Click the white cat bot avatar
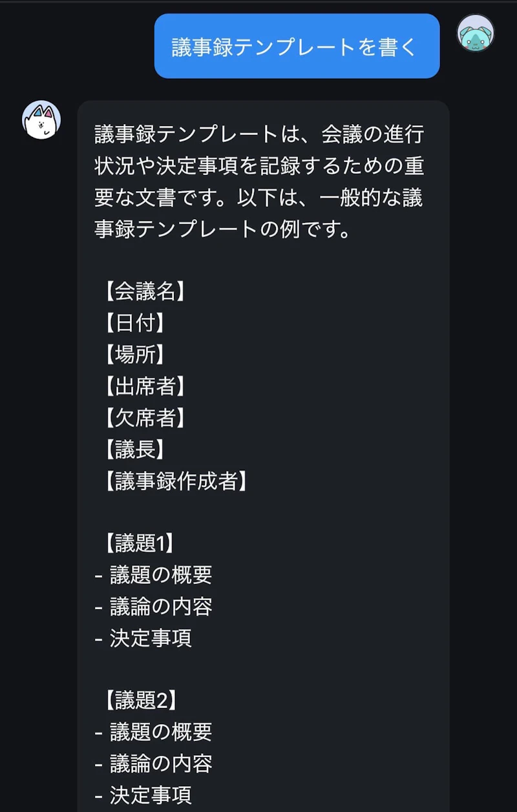Viewport: 517px width, 812px height. coord(41,120)
